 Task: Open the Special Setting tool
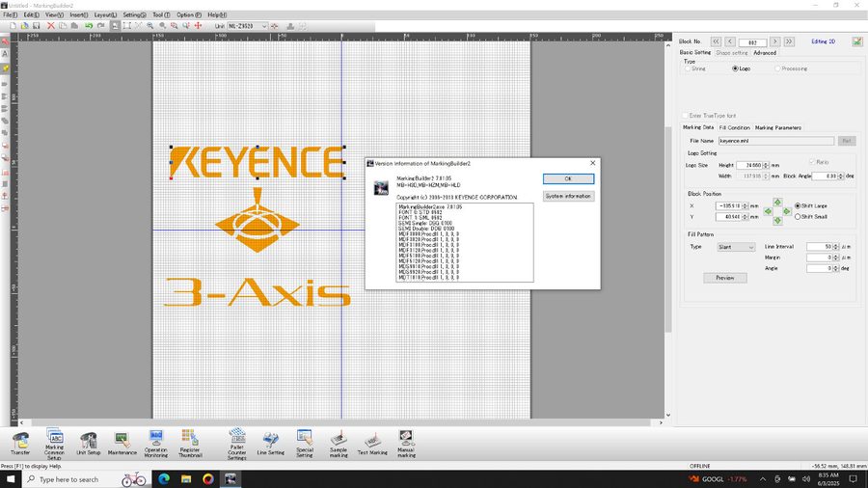coord(305,444)
